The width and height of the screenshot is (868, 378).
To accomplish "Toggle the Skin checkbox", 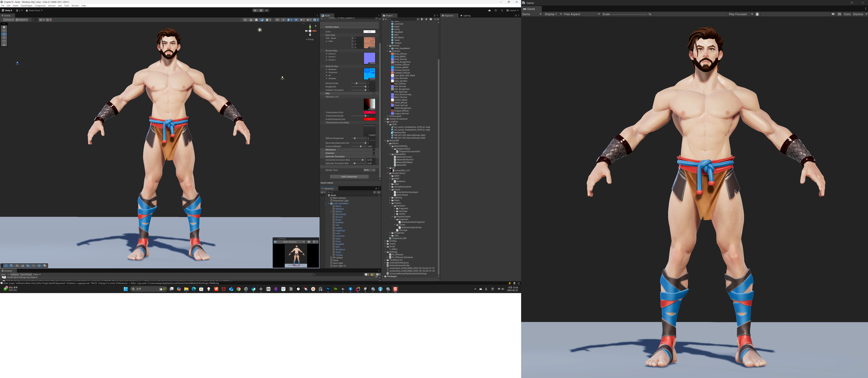I will 374,93.
